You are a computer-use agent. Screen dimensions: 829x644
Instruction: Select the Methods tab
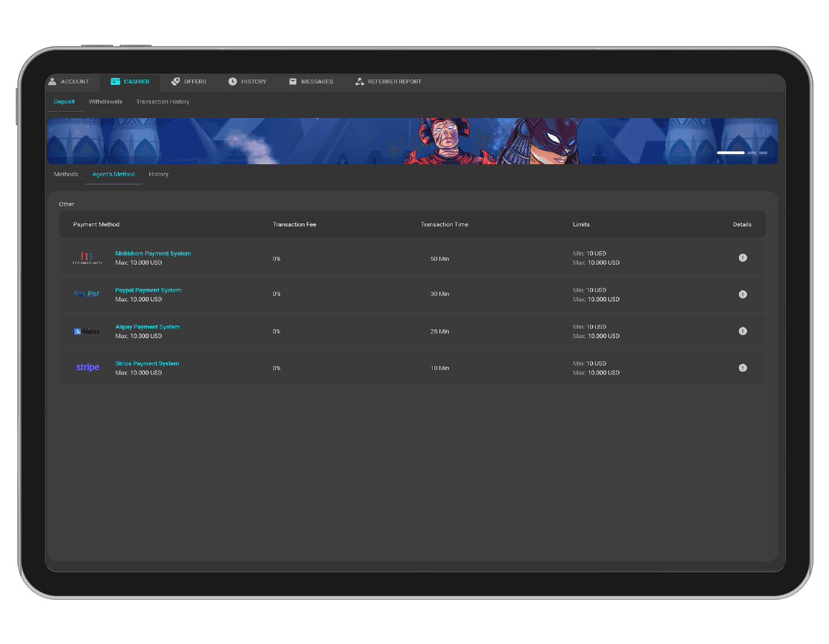66,174
